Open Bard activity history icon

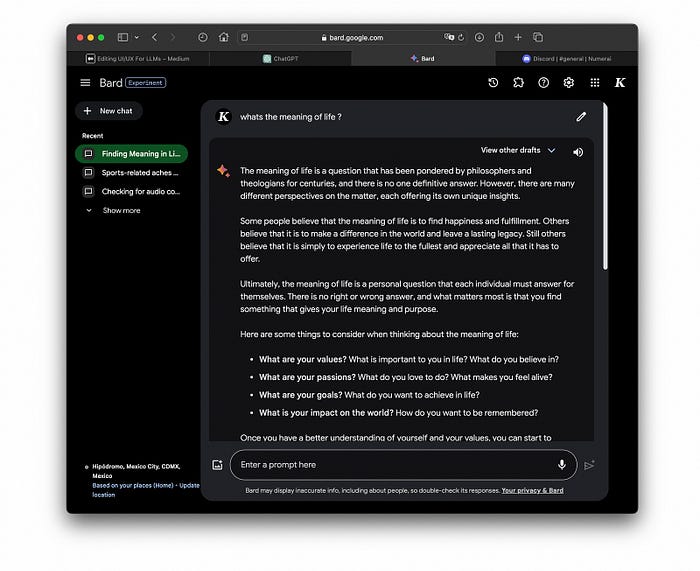point(493,83)
